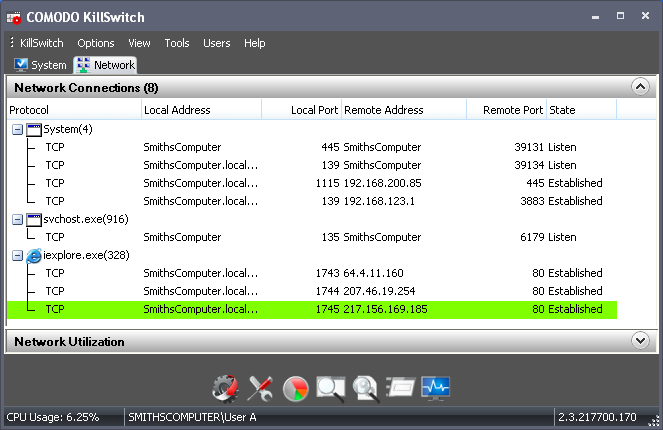The height and width of the screenshot is (430, 663).
Task: Collapse the svchost.exe(916) tree node
Action: coord(17,219)
